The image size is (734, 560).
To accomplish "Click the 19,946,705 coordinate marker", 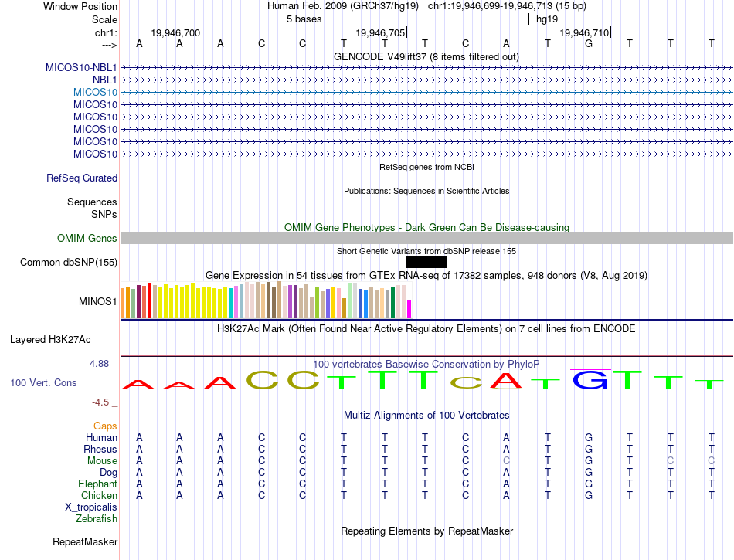I will coord(380,32).
